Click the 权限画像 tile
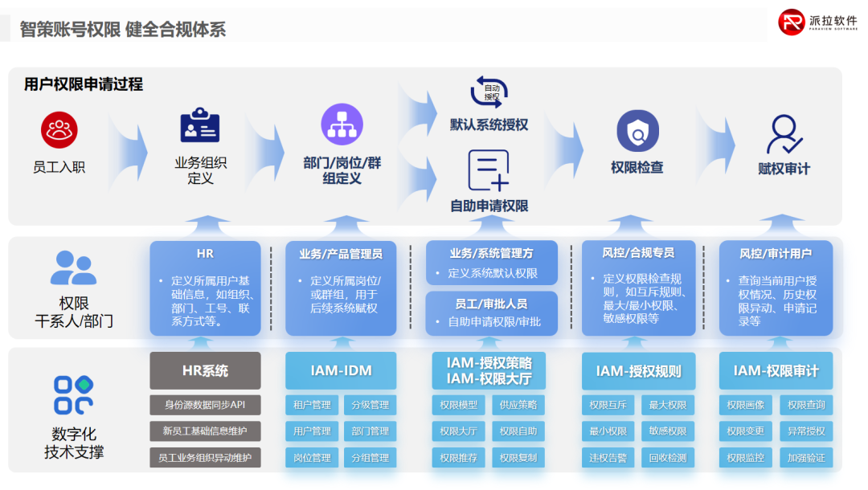Viewport: 868px width, 490px height. coord(746,405)
